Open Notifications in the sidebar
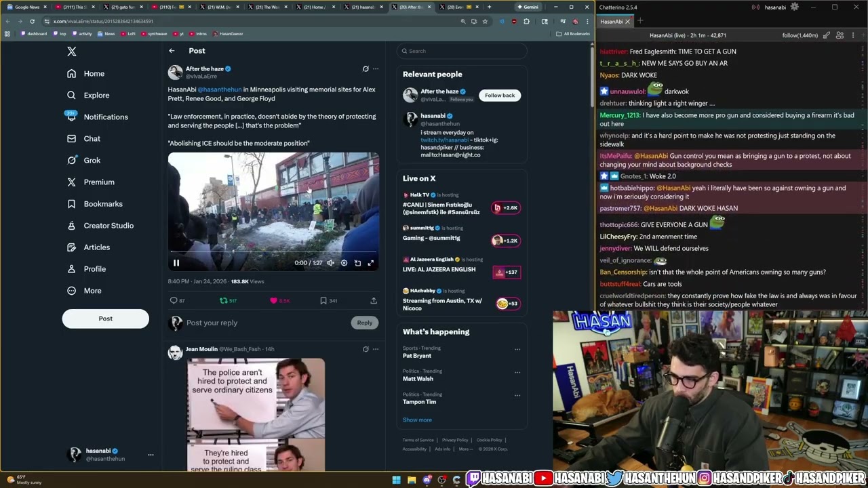868x488 pixels. click(x=98, y=117)
